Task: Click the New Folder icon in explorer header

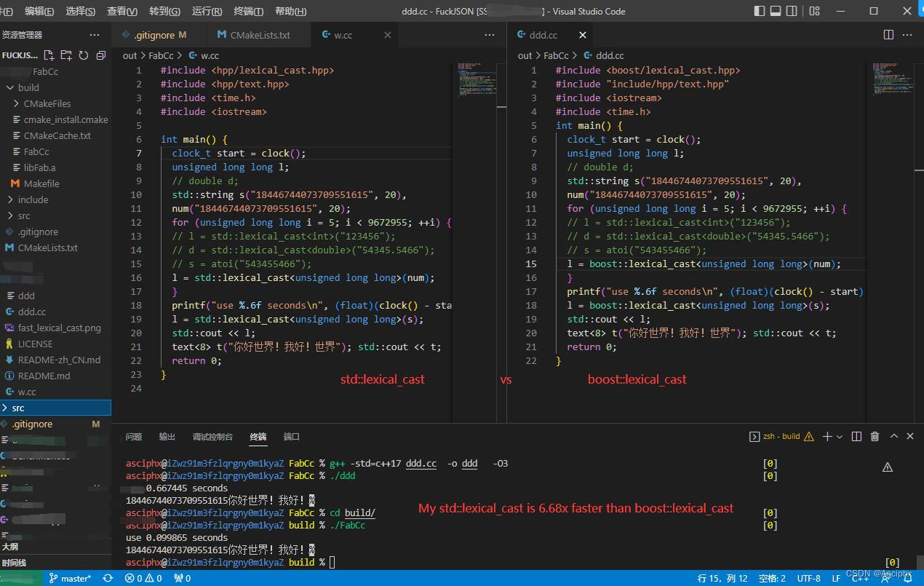Action: 66,55
